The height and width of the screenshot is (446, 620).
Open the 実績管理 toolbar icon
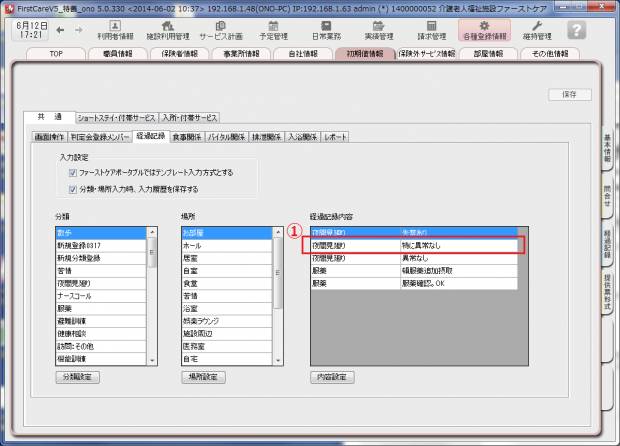379,29
